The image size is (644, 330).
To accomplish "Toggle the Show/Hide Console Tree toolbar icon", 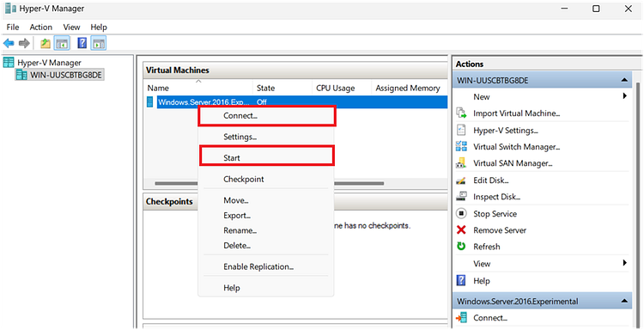I will click(x=62, y=43).
